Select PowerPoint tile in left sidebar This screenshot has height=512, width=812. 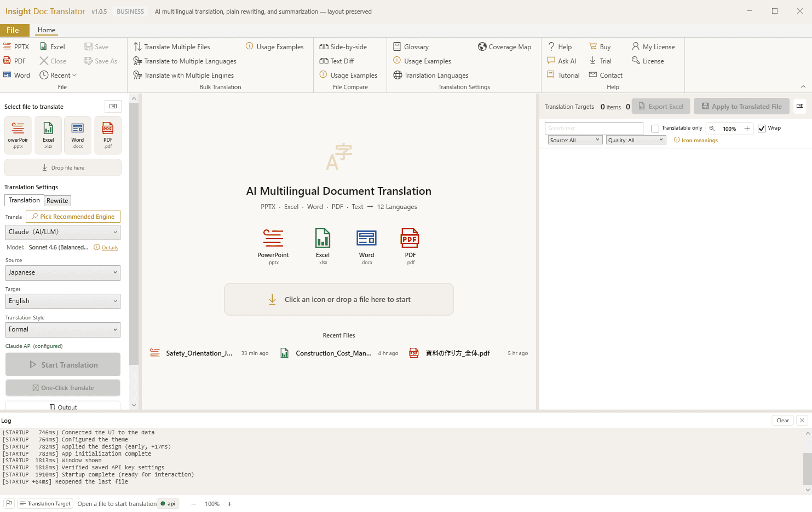tap(18, 135)
